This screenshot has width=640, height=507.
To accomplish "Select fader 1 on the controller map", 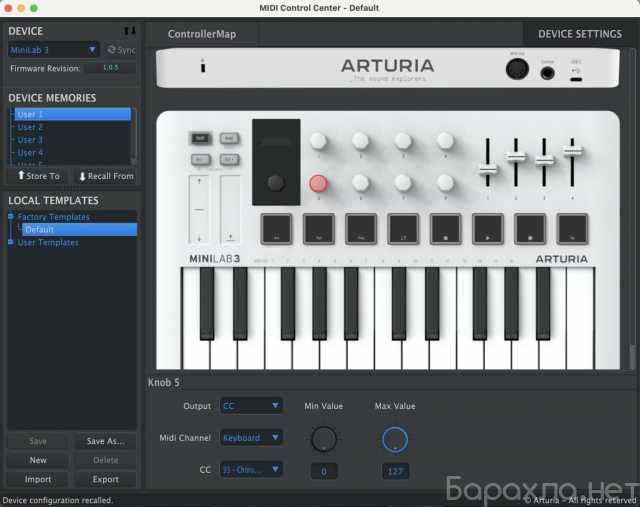I will pyautogui.click(x=488, y=169).
